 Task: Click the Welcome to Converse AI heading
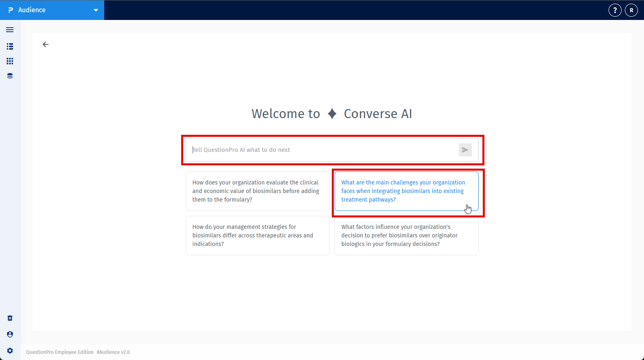(x=332, y=114)
